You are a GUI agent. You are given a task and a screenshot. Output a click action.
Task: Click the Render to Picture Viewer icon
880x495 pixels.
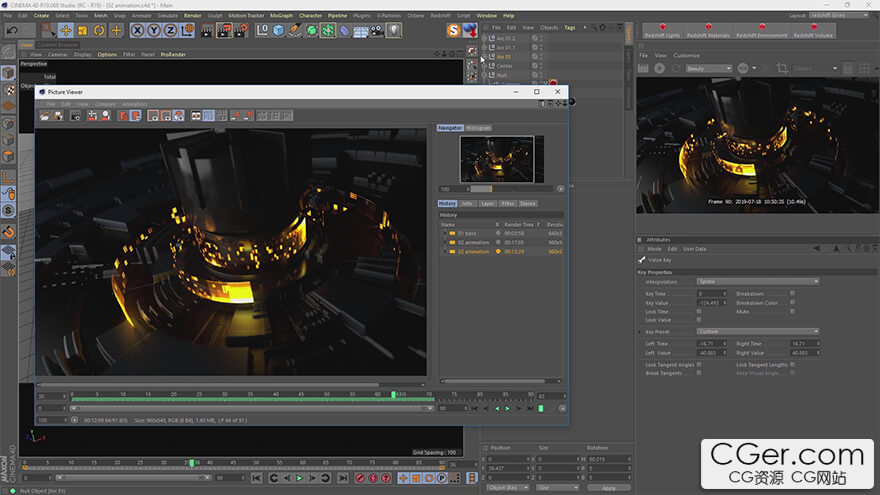point(225,31)
